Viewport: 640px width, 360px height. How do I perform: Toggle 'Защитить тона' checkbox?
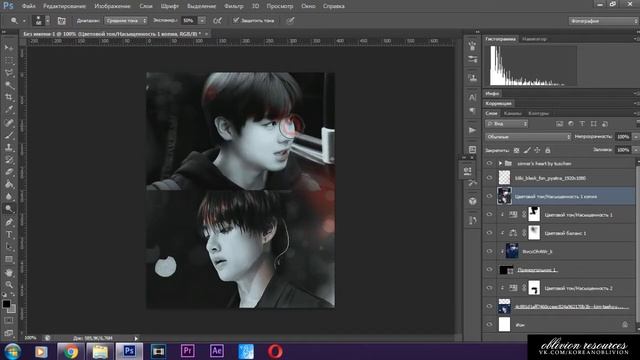click(236, 20)
